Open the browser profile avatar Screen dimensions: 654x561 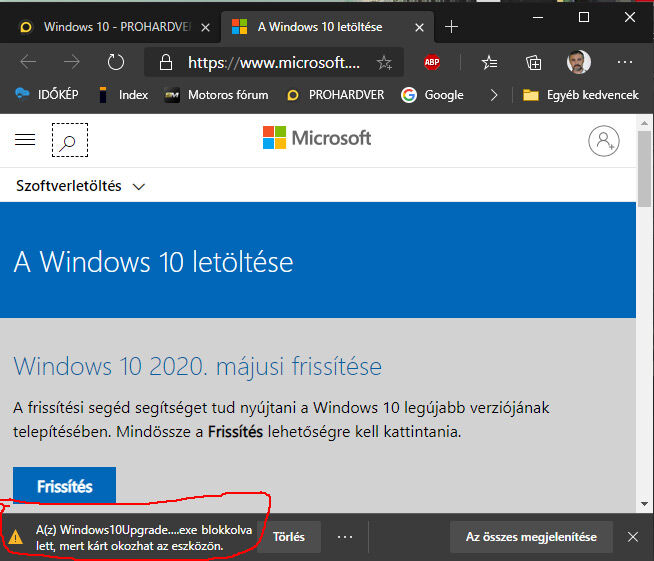coord(579,62)
